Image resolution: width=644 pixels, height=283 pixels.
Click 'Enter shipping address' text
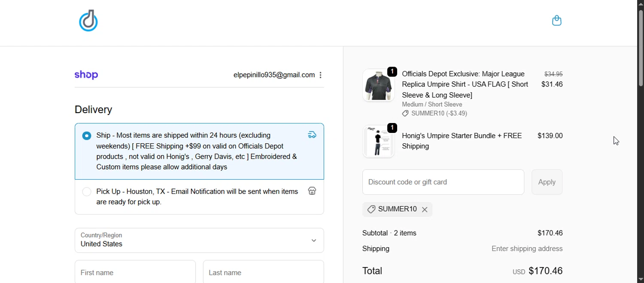point(527,249)
